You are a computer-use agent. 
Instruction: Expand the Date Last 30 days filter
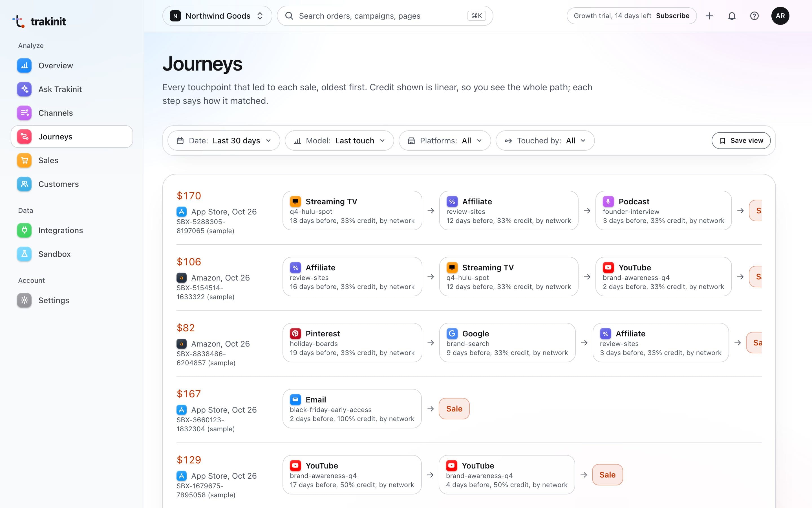pos(224,141)
